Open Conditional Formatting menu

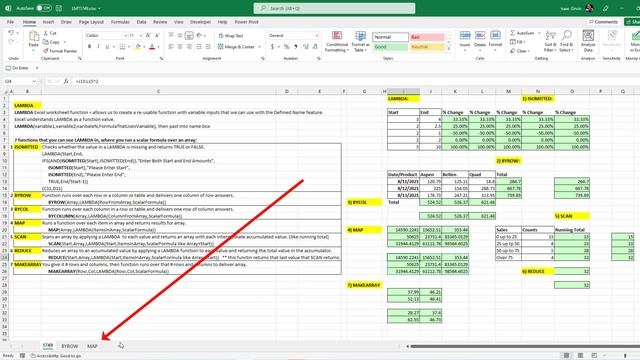coord(337,41)
